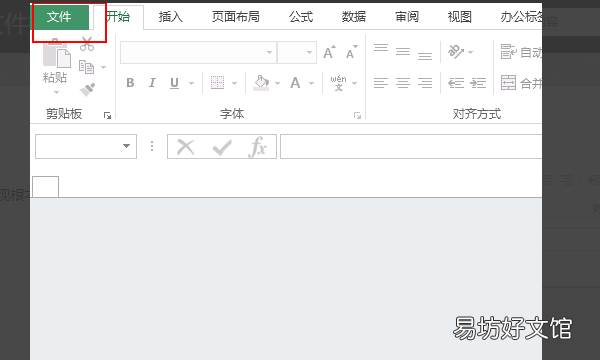Click Increase Indent icon

click(478, 83)
